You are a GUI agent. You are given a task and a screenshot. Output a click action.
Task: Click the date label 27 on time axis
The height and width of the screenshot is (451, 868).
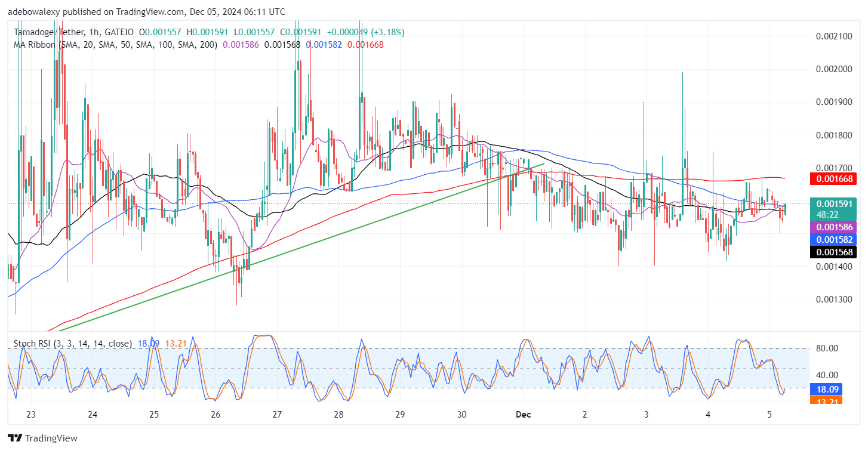[x=277, y=414]
